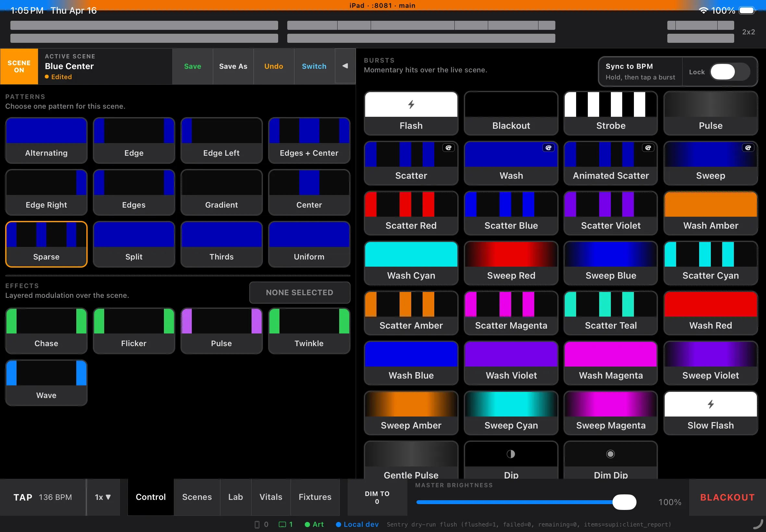Trigger the Scatter Cyan burst

(710, 263)
